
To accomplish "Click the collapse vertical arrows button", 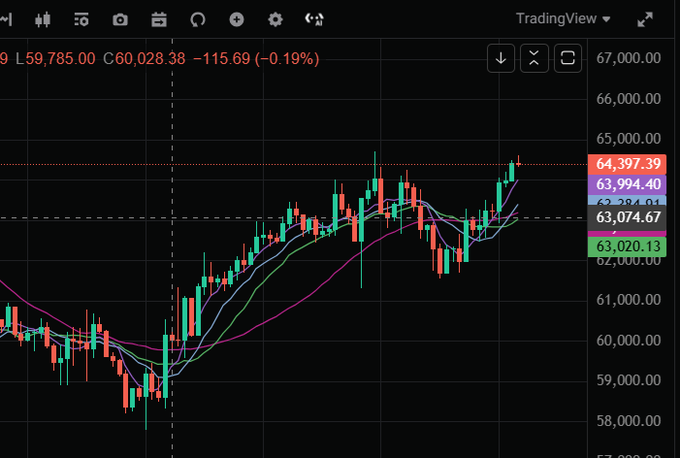I will [534, 58].
